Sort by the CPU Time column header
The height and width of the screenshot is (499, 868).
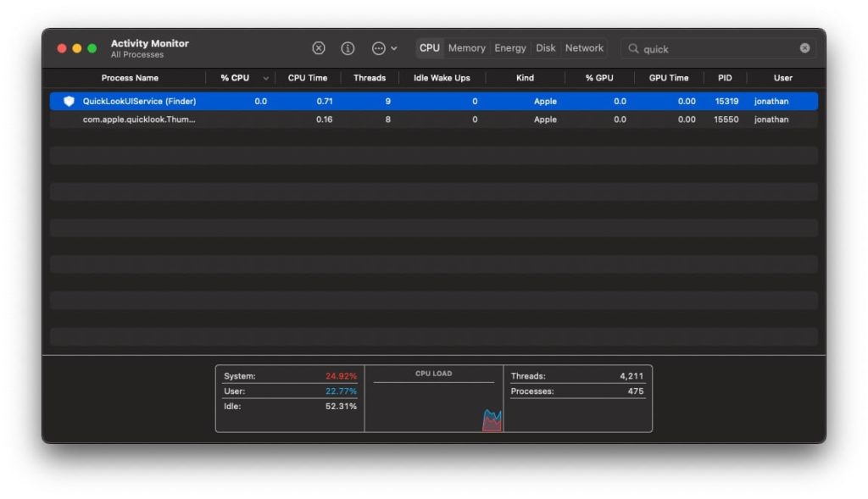[x=307, y=78]
